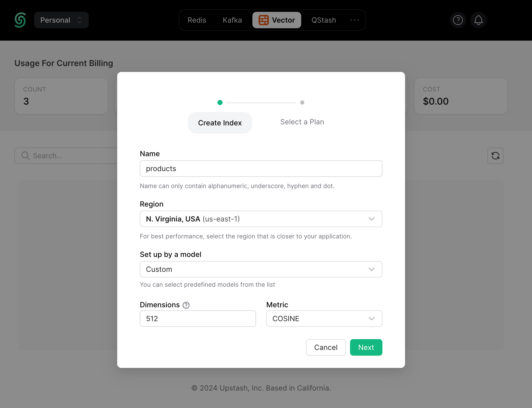Select the Vector service icon in the navbar
Image resolution: width=532 pixels, height=408 pixels.
click(263, 20)
